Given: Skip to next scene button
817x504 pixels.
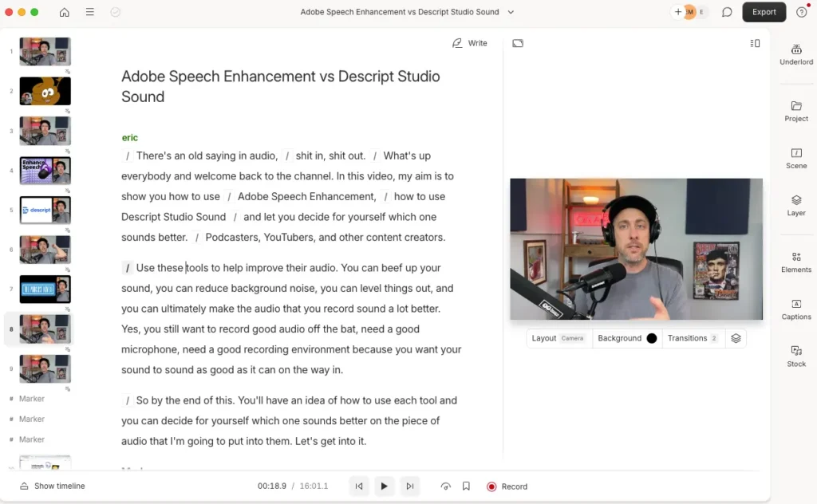Looking at the screenshot, I should [x=410, y=486].
